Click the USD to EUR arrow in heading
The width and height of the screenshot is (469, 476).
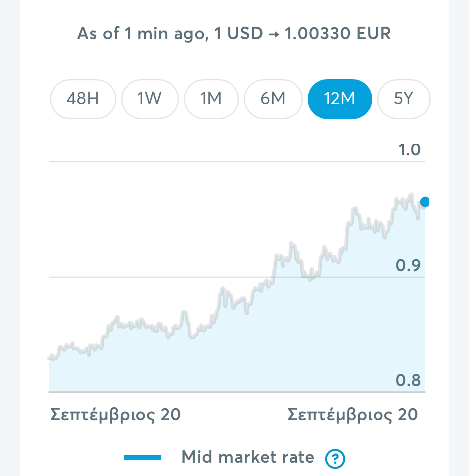click(x=274, y=34)
